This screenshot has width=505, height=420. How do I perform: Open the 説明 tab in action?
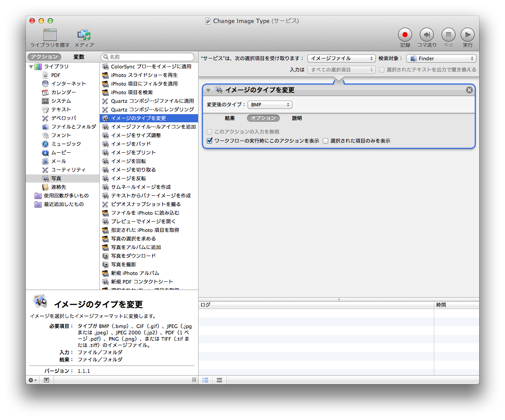click(297, 118)
